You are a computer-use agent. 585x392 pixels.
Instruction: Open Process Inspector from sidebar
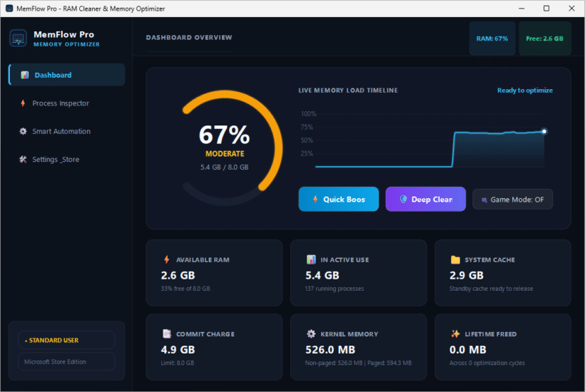[67, 103]
